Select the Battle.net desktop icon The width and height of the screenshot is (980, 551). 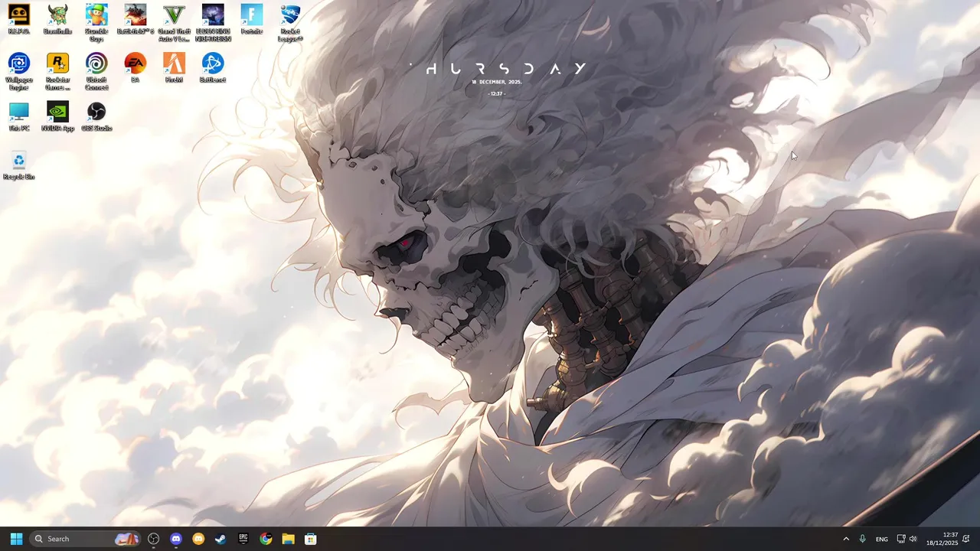213,68
